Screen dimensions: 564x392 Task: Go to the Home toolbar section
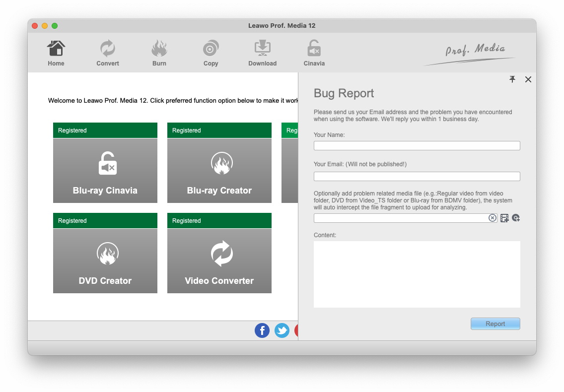click(56, 53)
